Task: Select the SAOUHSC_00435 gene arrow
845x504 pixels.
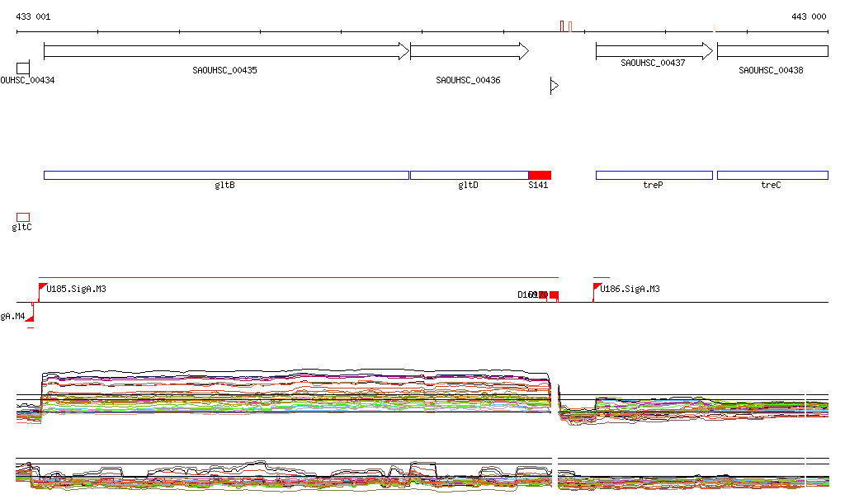Action: coord(226,51)
